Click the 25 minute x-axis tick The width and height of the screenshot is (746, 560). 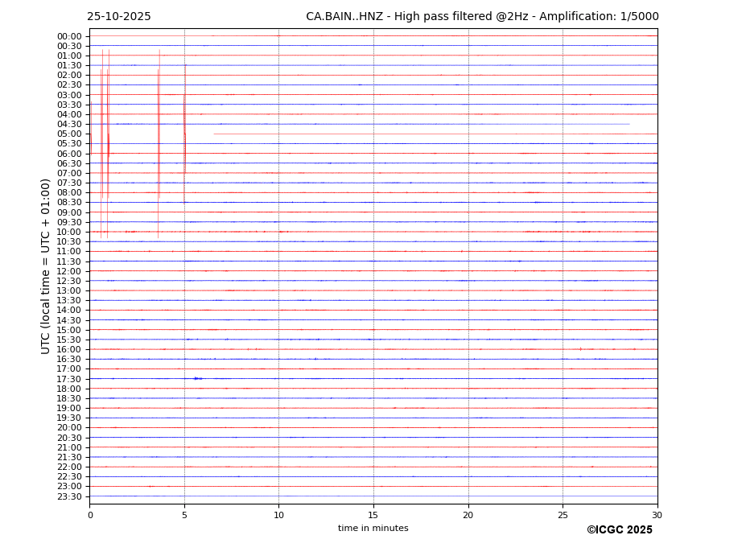563,515
